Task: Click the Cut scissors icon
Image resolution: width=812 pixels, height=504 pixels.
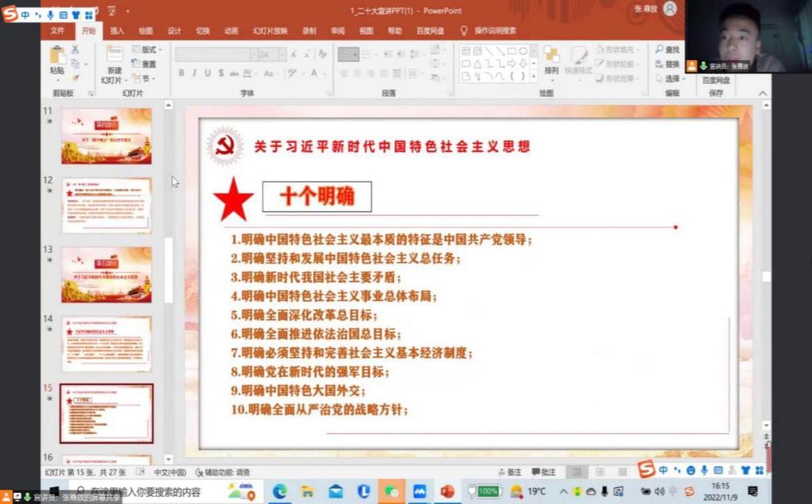Action: tap(75, 49)
